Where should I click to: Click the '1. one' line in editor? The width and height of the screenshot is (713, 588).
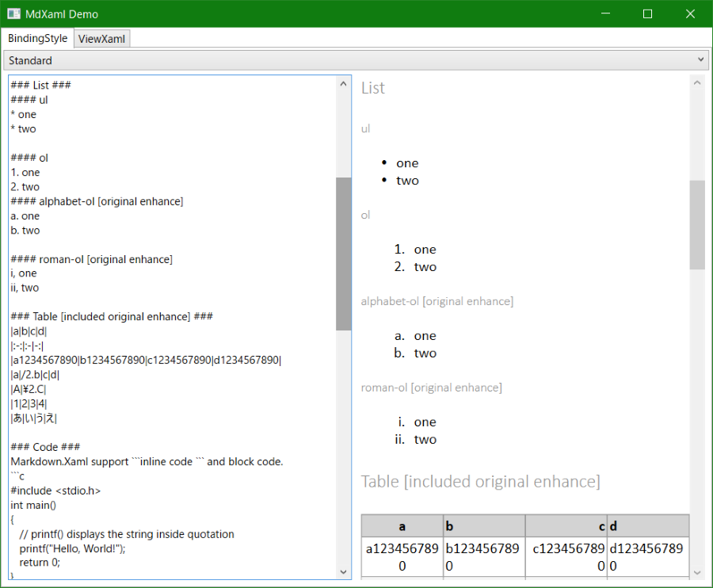(x=25, y=172)
